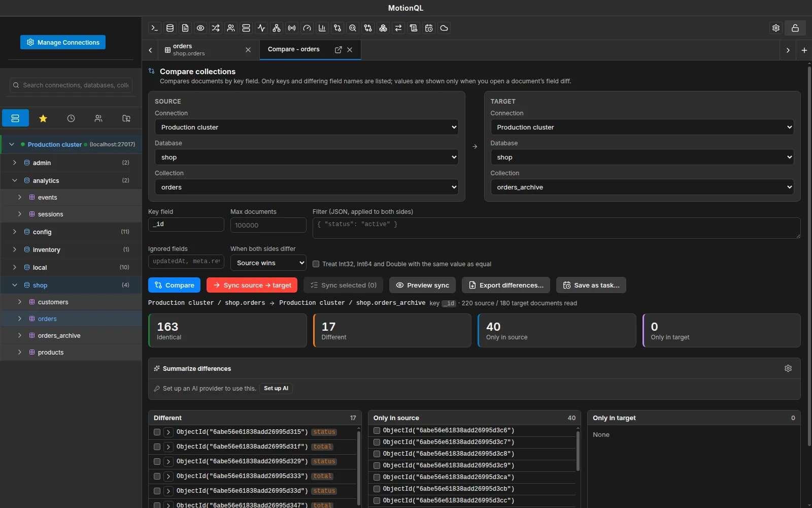
Task: Open the calendar clock scheduler toolbar icon
Action: click(429, 28)
